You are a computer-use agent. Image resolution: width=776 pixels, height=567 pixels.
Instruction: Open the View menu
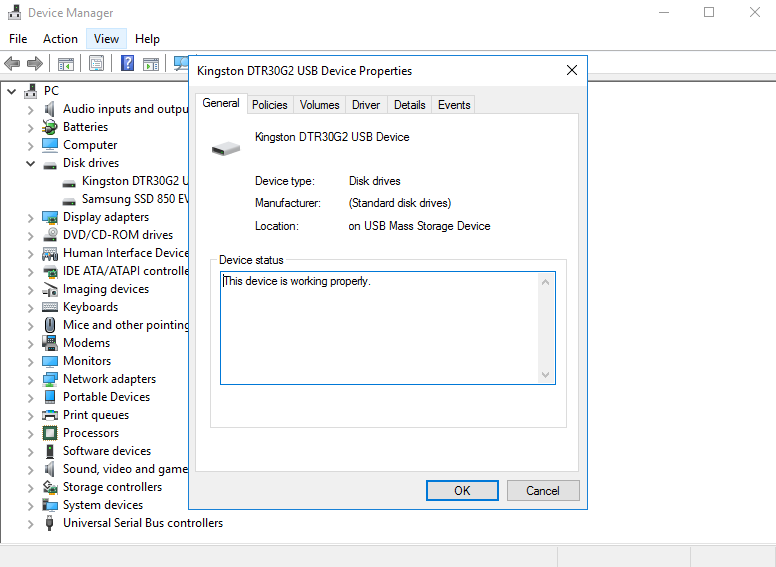(x=106, y=39)
